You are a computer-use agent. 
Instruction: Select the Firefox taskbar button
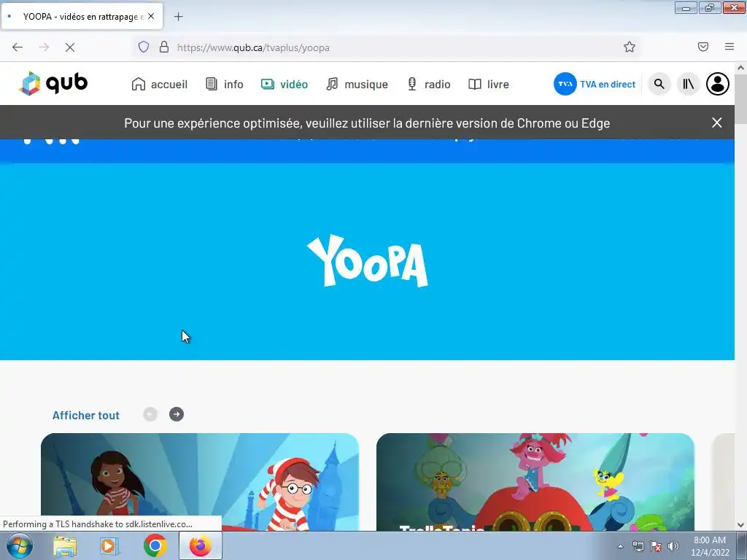click(x=200, y=545)
